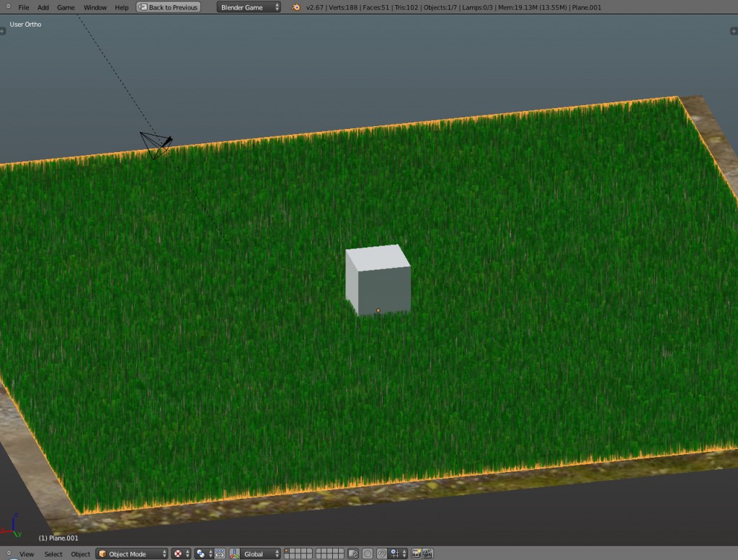The image size is (738, 560).
Task: Click the OpenGL render camera icon
Action: [x=414, y=554]
